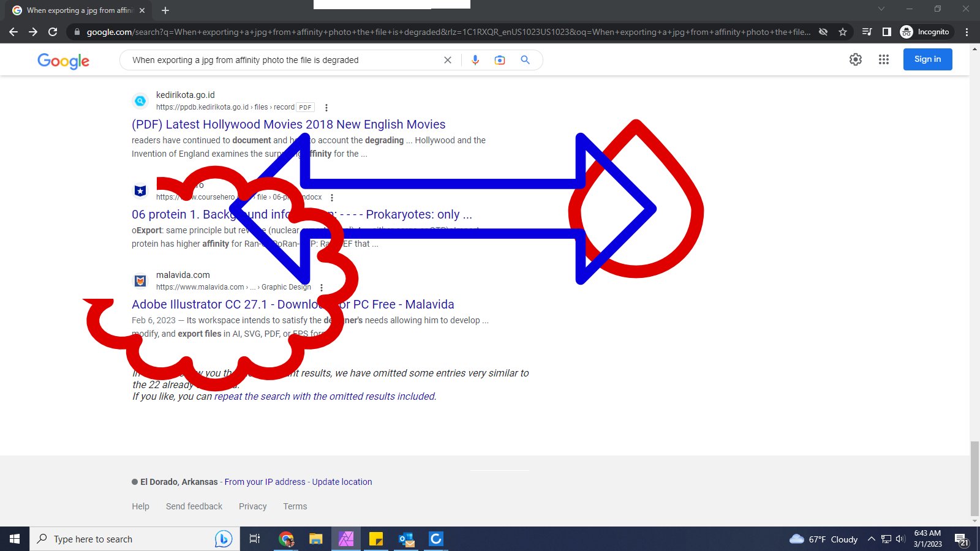Show the Chrome side panel

[x=886, y=32]
